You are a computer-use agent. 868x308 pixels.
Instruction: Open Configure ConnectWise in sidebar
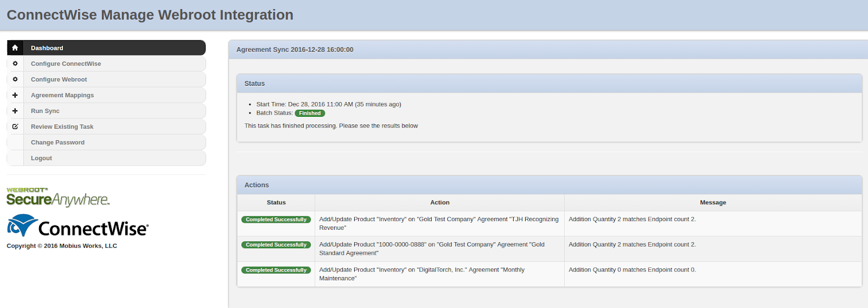coord(106,64)
